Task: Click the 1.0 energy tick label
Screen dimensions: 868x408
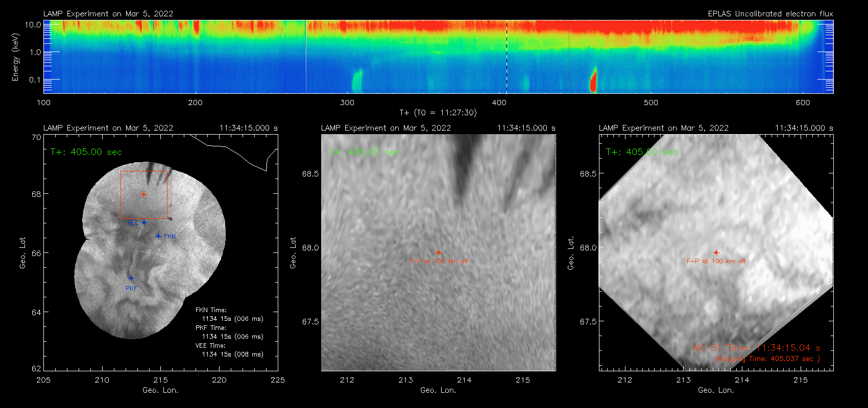Action: [x=35, y=52]
